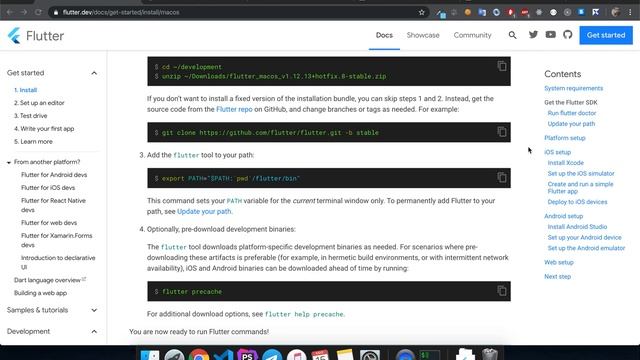Open Flutter for web devs
640x360 pixels.
49,223
